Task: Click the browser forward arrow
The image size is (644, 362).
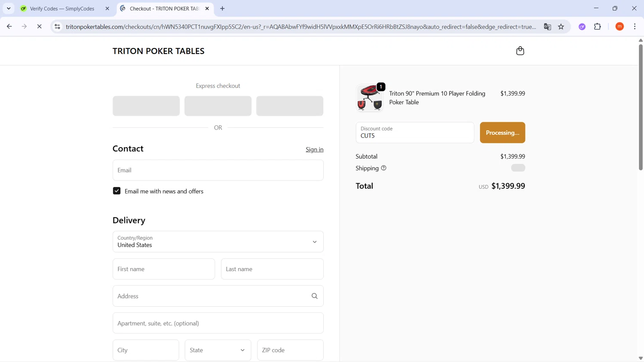Action: tap(24, 27)
